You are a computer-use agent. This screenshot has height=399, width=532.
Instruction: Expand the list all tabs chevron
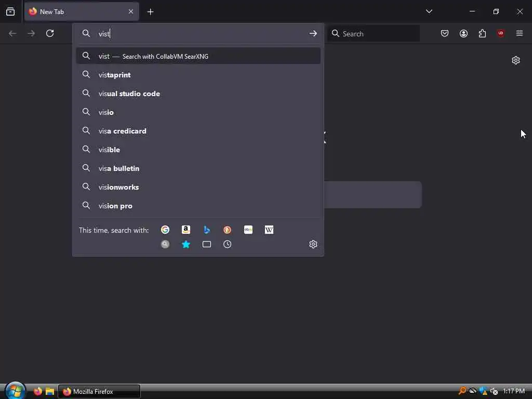[x=429, y=11]
